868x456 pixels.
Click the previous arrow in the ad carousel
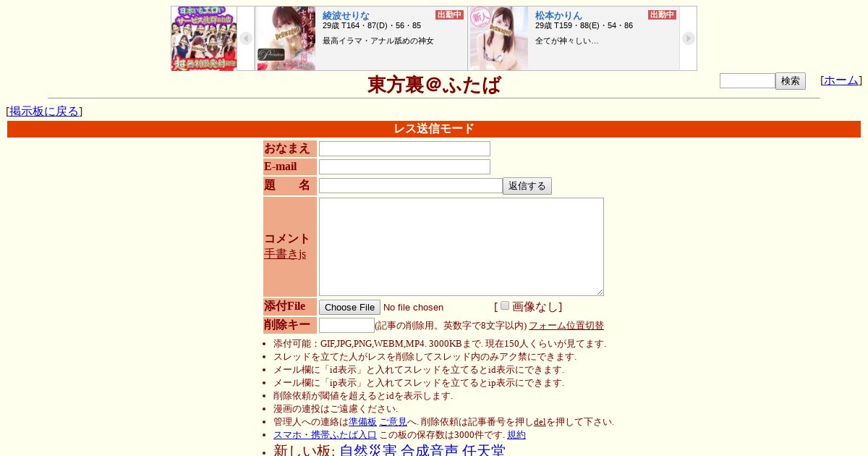246,38
